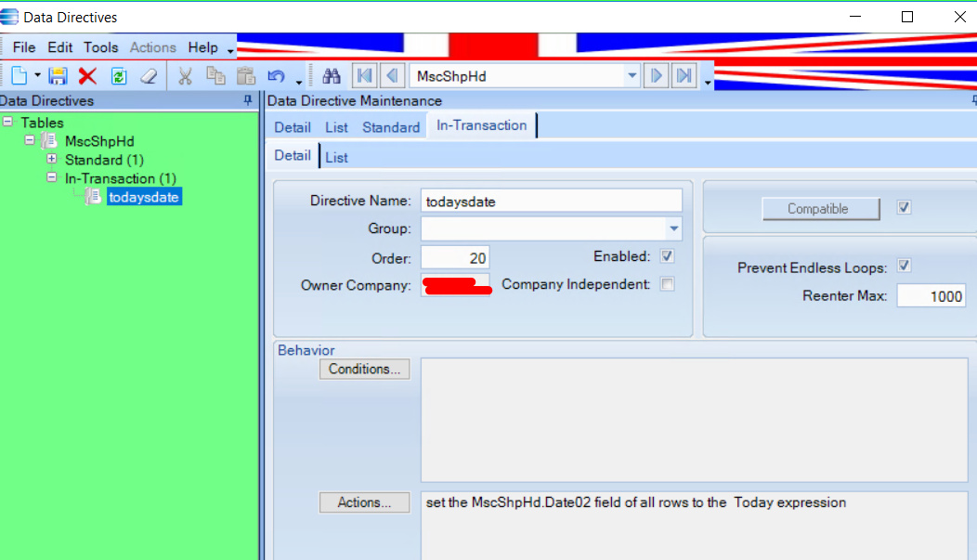Click the empty conditions text area
Screen dimensions: 977x560
(694, 420)
